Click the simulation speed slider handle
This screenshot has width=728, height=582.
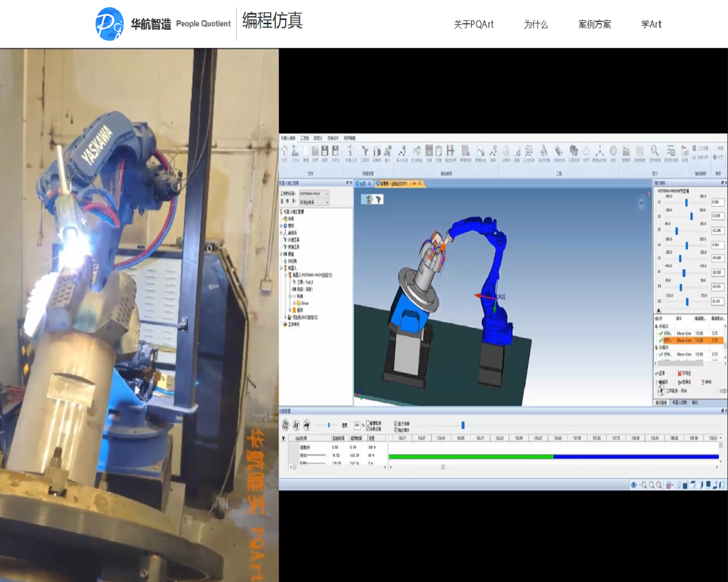(329, 425)
